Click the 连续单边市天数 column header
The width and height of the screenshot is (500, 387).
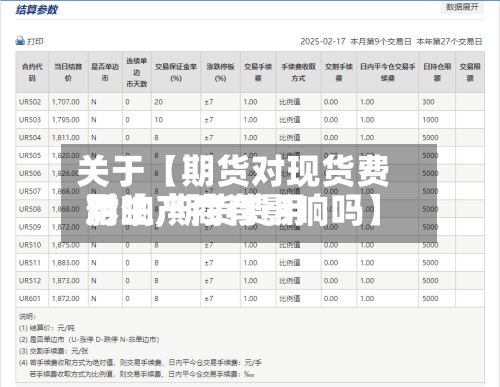point(137,72)
